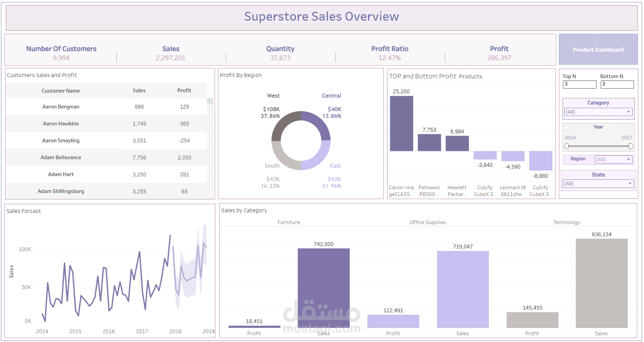
Task: Expand the Category filter dropdown
Action: [598, 112]
